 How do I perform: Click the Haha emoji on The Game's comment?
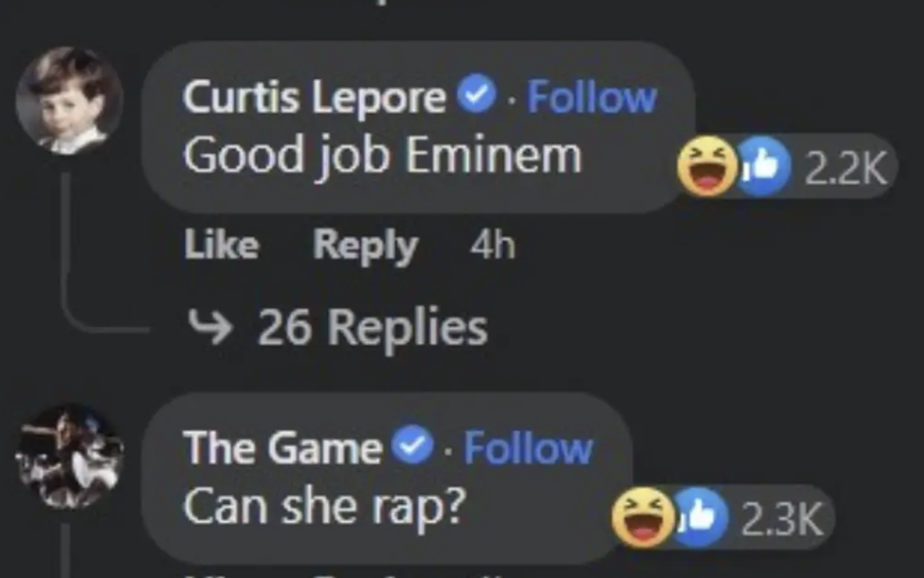(x=643, y=517)
